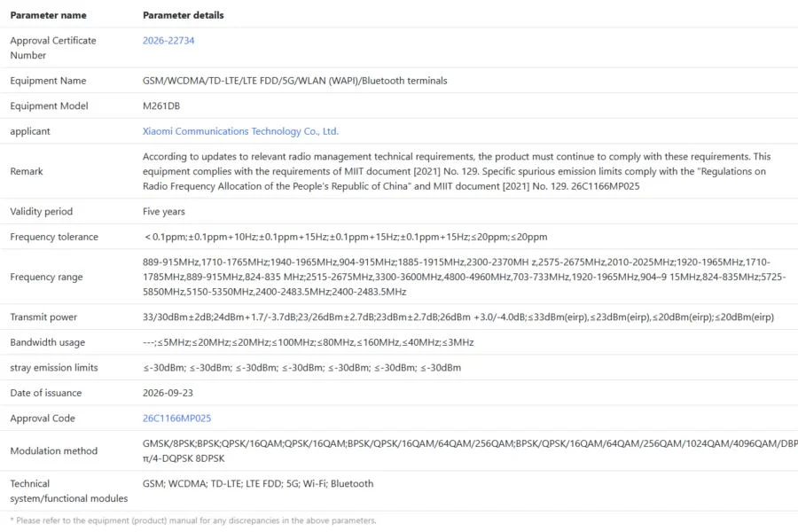Image resolution: width=798 pixels, height=532 pixels.
Task: Click the 'applicant' row label
Action: (x=30, y=131)
